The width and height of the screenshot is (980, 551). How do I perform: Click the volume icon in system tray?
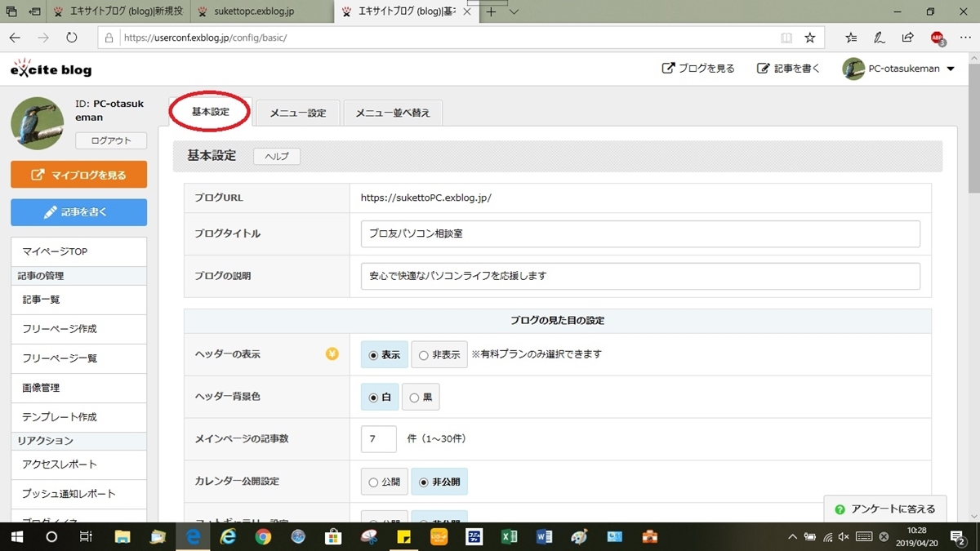click(x=844, y=537)
